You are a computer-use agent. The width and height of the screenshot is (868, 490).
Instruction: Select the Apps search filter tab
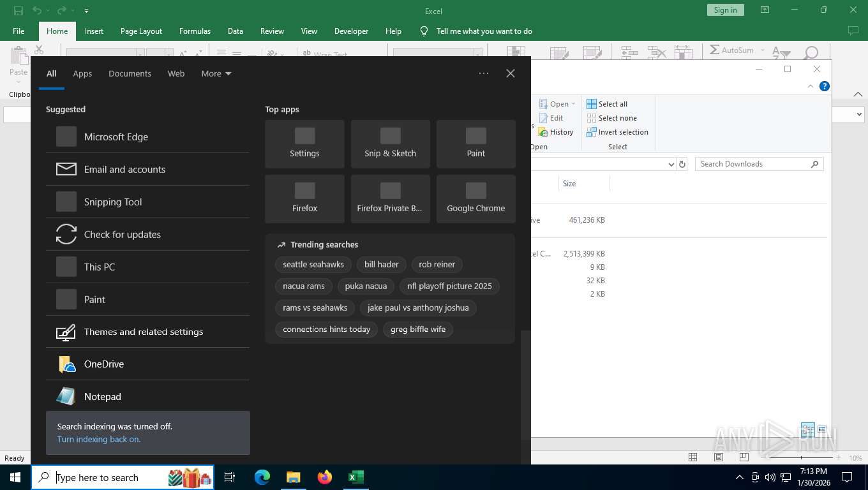point(82,73)
